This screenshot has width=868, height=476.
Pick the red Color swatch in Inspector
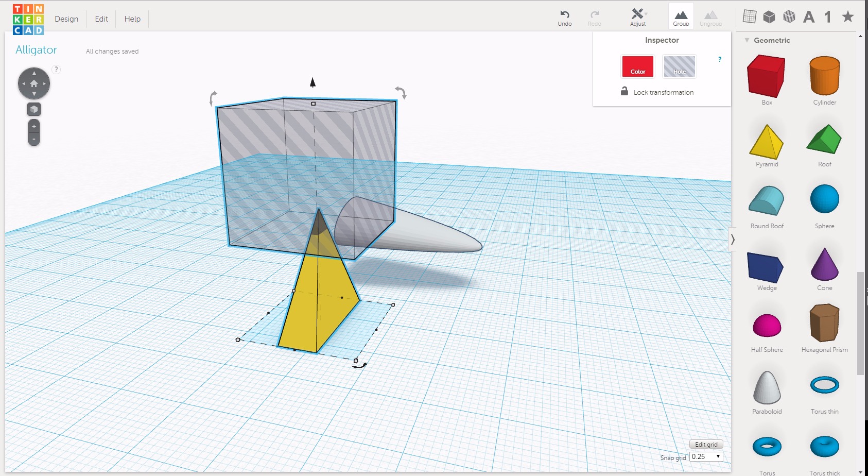tap(638, 66)
